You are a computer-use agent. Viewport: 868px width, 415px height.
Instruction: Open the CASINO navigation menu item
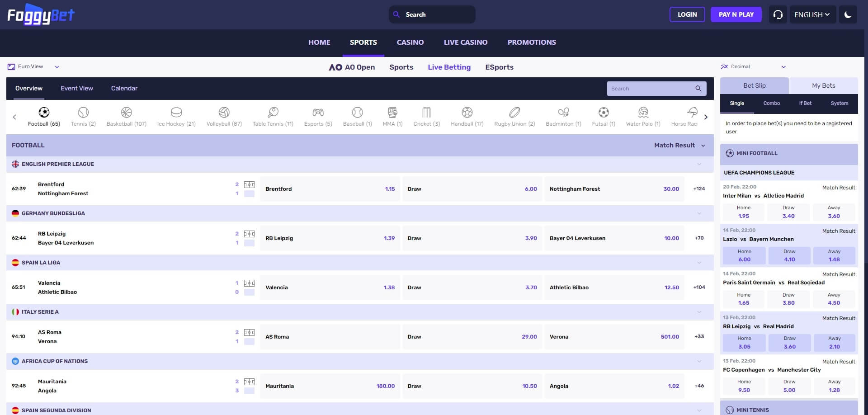410,42
